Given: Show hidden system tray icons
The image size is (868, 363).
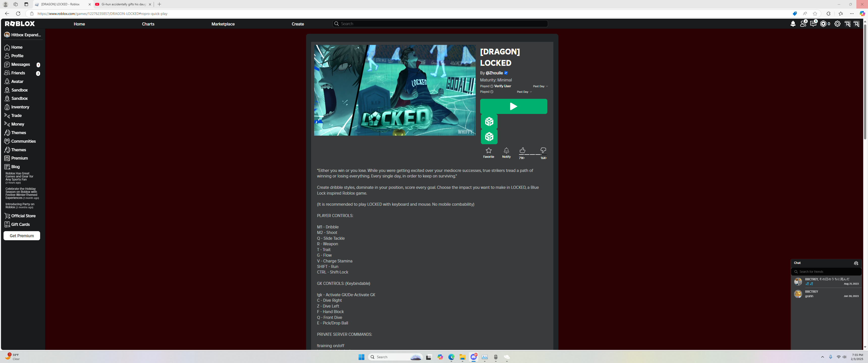Looking at the screenshot, I should click(x=823, y=357).
